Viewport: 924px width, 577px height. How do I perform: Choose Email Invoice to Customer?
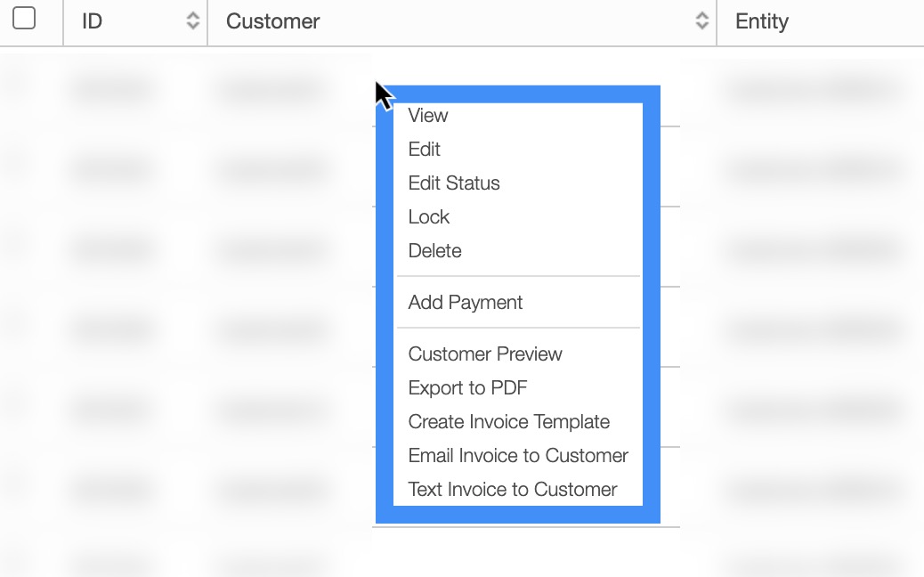pos(518,456)
